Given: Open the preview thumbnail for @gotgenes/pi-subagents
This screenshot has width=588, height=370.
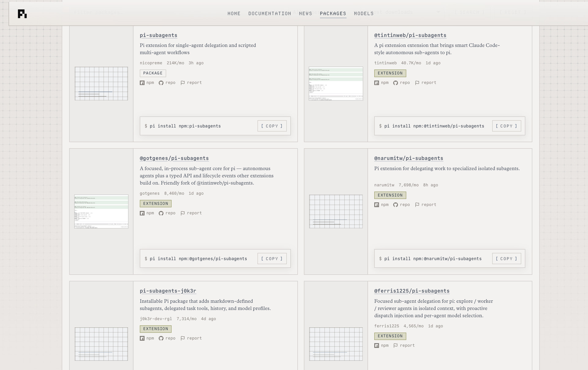Looking at the screenshot, I should 101,212.
